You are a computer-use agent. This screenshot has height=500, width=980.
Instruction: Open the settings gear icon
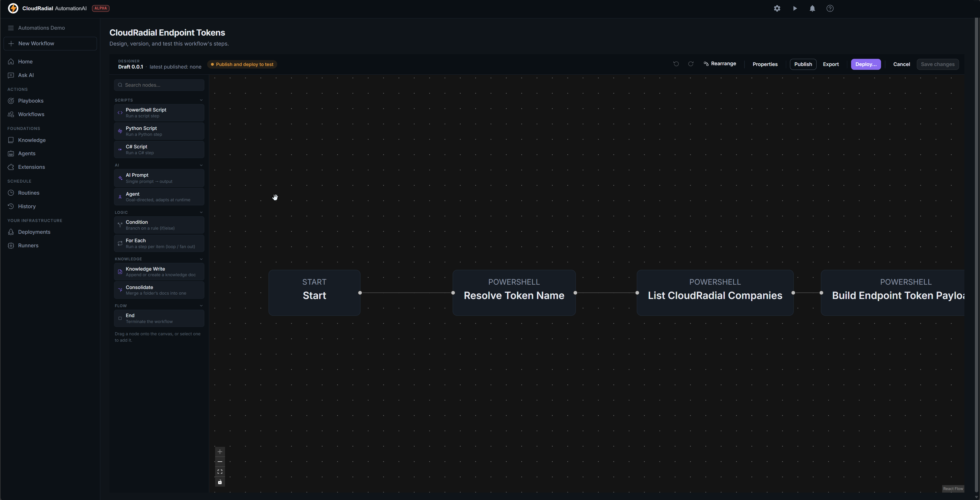(777, 8)
